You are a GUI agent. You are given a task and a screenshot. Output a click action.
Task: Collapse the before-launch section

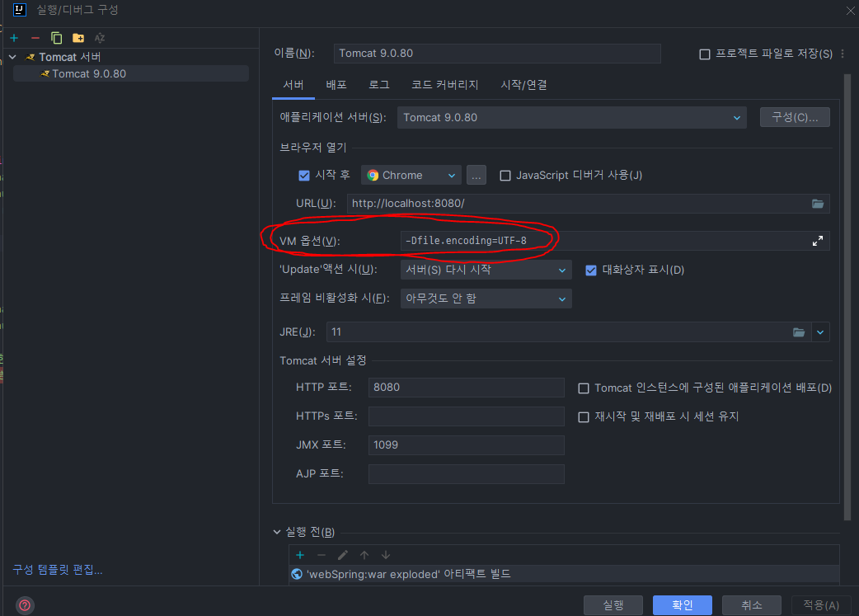pos(277,532)
